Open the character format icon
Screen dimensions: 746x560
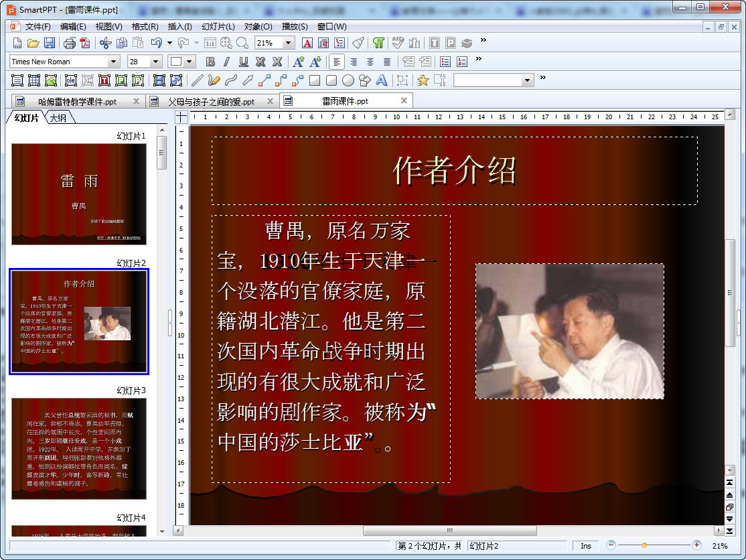click(x=307, y=44)
